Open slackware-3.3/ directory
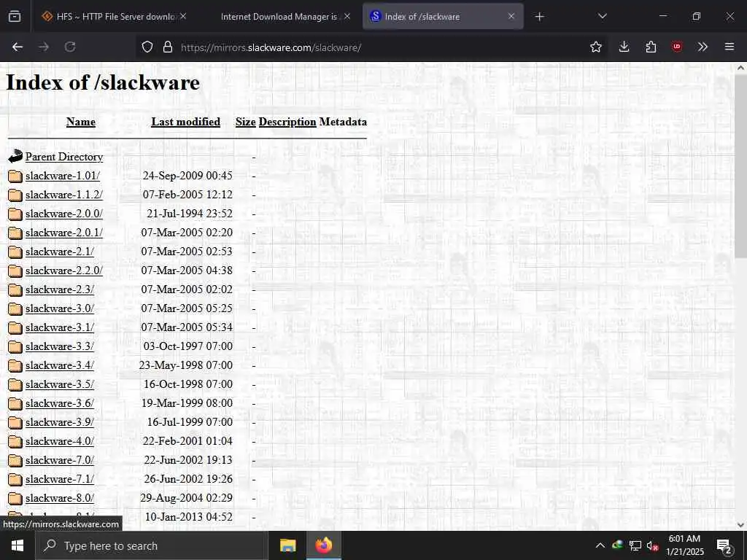Screen dimensions: 747x560 click(60, 346)
